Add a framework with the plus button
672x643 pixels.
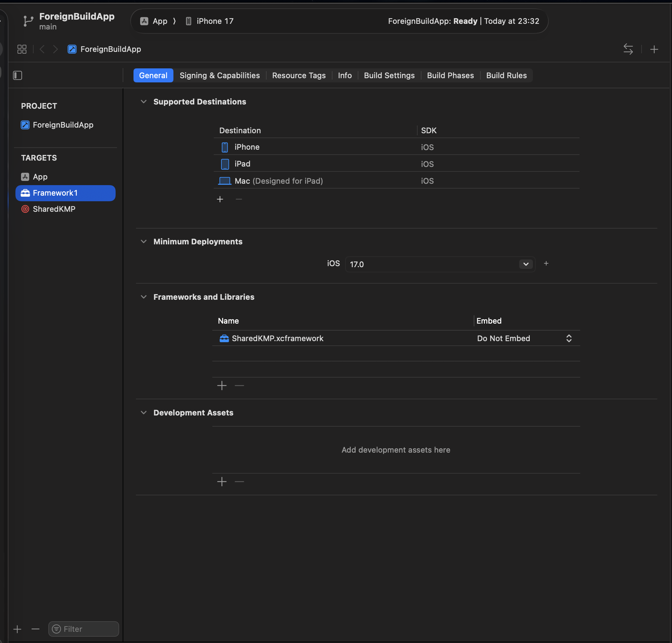(222, 386)
